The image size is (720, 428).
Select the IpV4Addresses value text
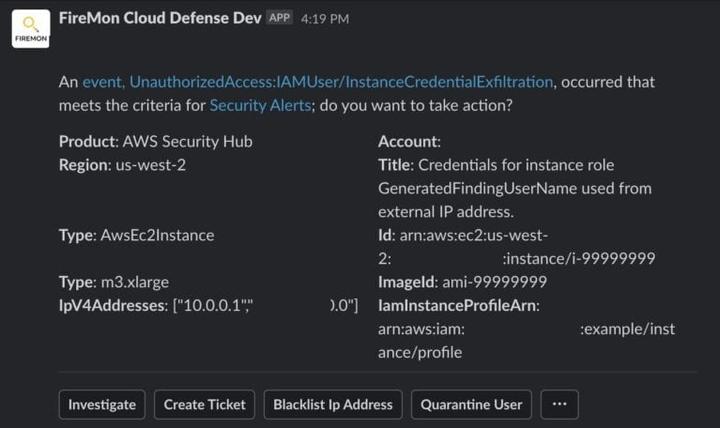coord(265,305)
